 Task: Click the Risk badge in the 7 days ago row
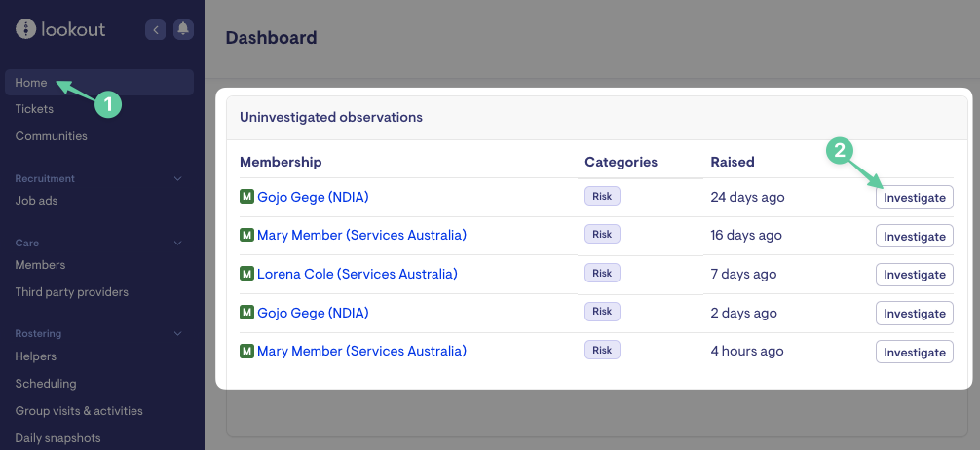(x=602, y=274)
